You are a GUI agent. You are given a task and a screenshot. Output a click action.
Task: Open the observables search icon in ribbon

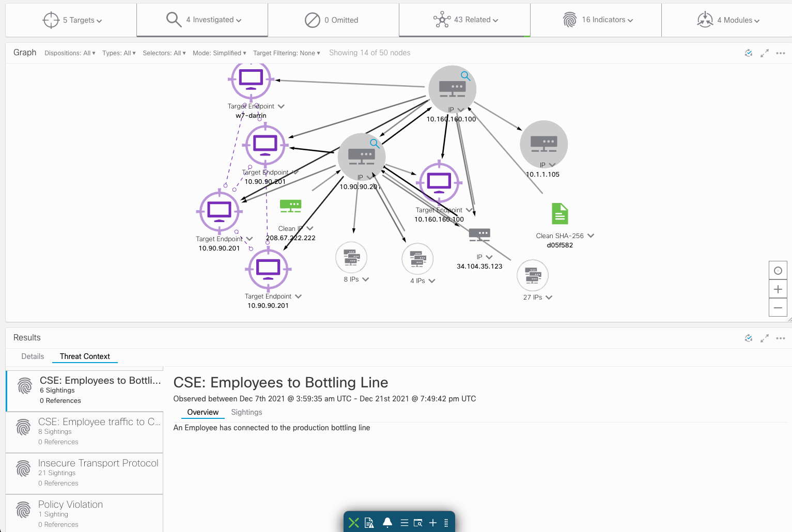click(x=417, y=523)
